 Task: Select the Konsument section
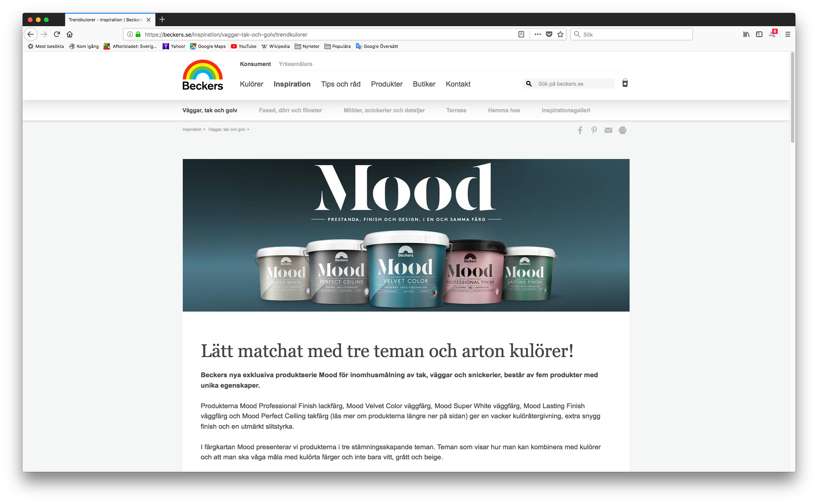click(x=255, y=64)
